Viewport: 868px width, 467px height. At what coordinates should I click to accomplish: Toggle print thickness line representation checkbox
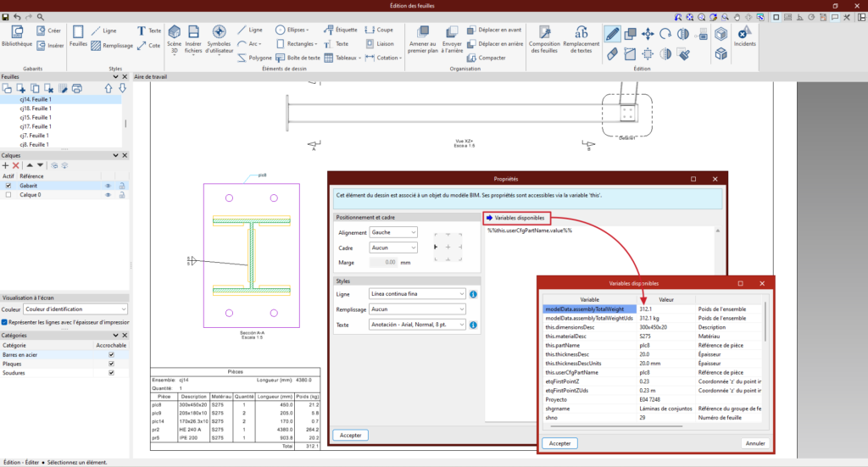(6, 322)
